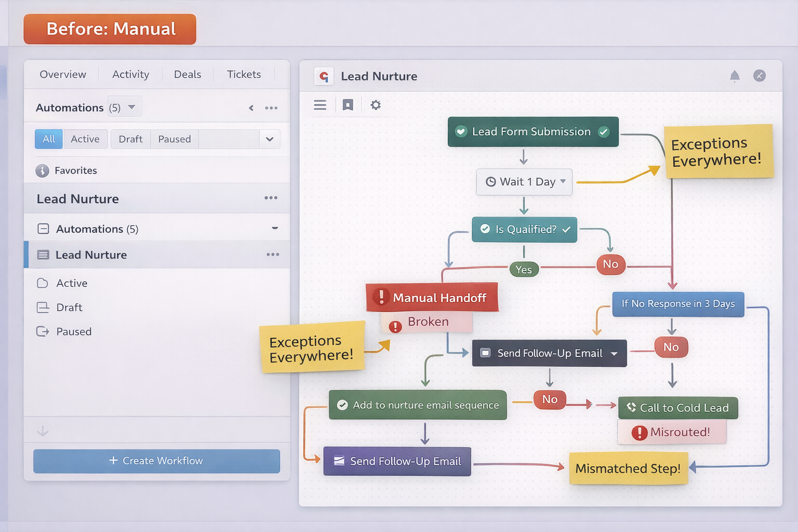Click the bookmark icon in canvas toolbar
The image size is (798, 532).
click(x=348, y=105)
